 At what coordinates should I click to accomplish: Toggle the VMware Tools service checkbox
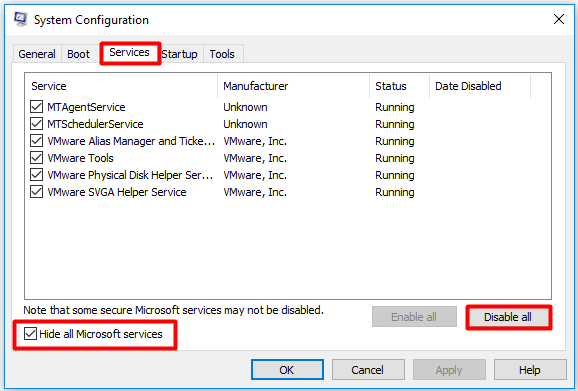coord(36,158)
